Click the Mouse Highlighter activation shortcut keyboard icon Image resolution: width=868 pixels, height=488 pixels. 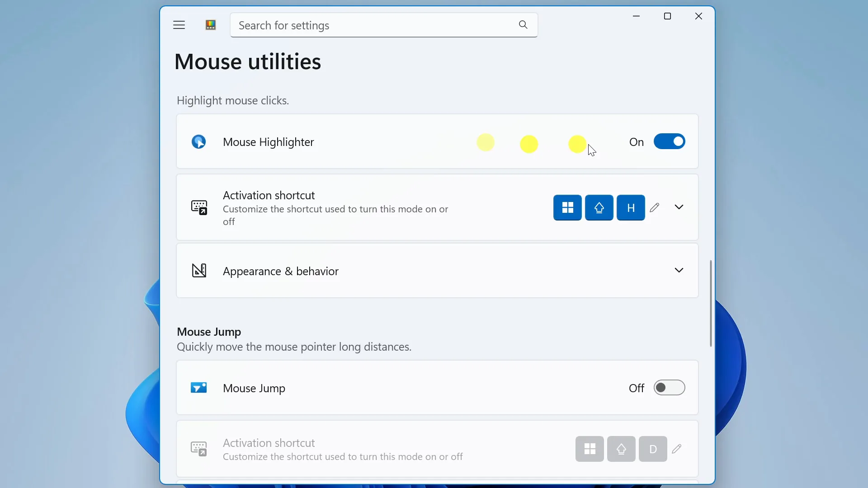click(x=199, y=207)
